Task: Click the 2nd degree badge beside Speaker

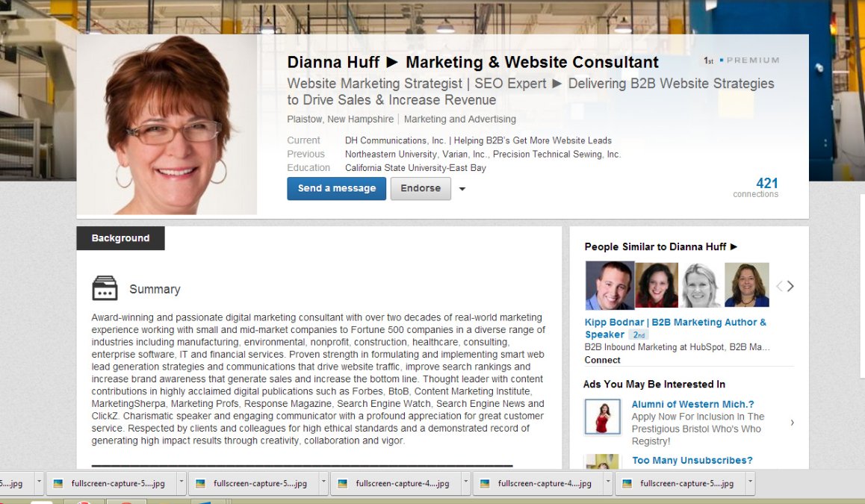Action: click(639, 335)
